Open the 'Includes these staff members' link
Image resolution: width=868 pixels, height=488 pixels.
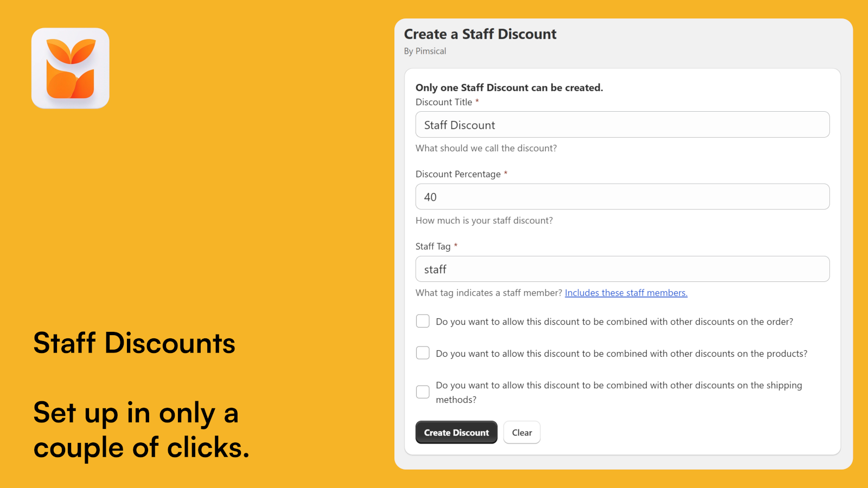(626, 293)
